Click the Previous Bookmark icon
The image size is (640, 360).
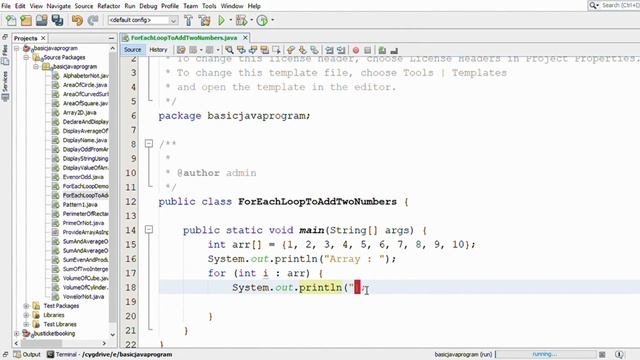[291, 50]
